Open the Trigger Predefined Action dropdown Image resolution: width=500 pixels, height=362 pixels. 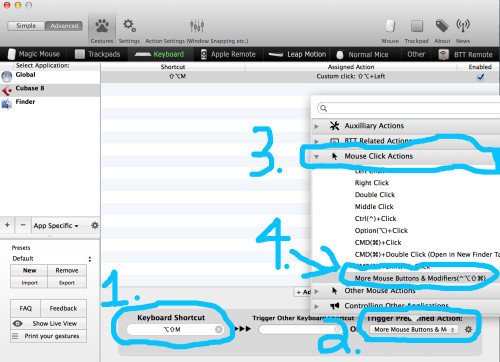[413, 329]
